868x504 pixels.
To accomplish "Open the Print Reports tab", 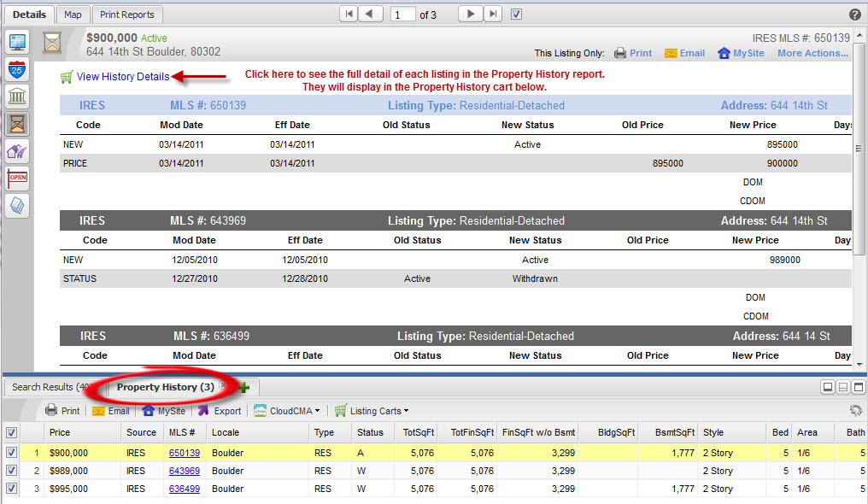I will (127, 15).
